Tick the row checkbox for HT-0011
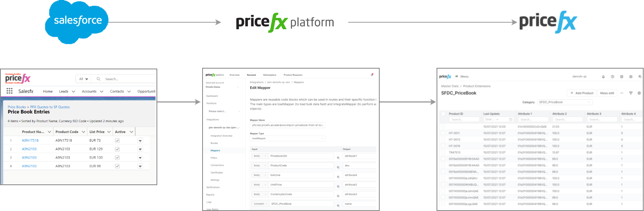The height and width of the screenshot is (211, 644). pos(444,133)
